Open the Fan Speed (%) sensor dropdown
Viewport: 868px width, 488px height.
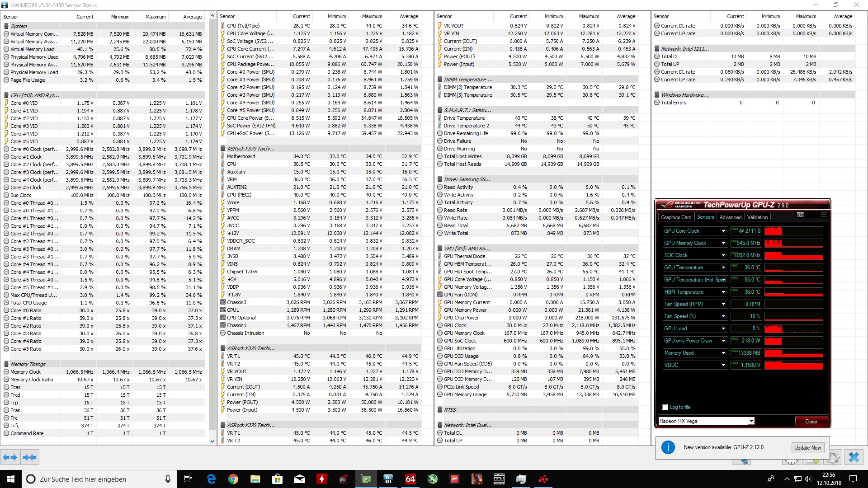click(x=723, y=316)
